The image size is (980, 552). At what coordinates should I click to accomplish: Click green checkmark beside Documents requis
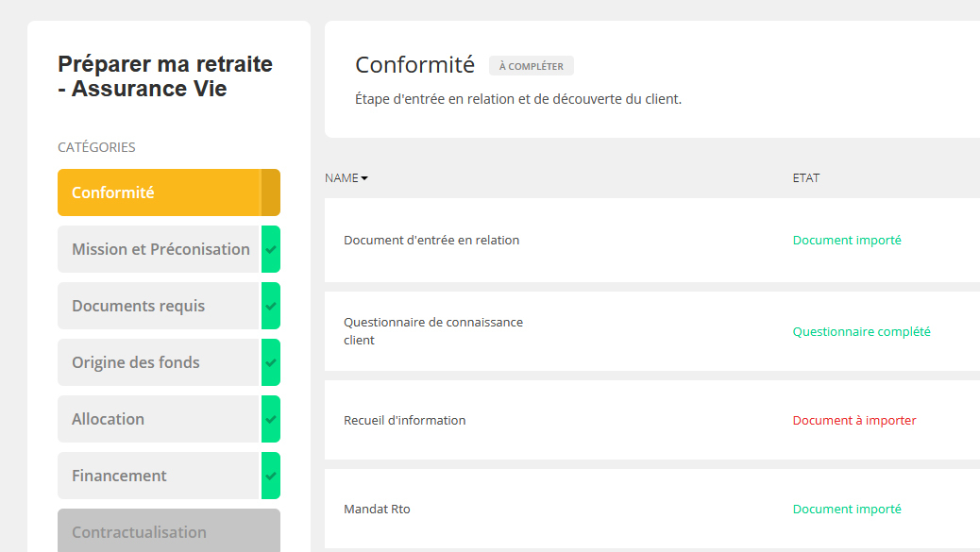point(271,307)
